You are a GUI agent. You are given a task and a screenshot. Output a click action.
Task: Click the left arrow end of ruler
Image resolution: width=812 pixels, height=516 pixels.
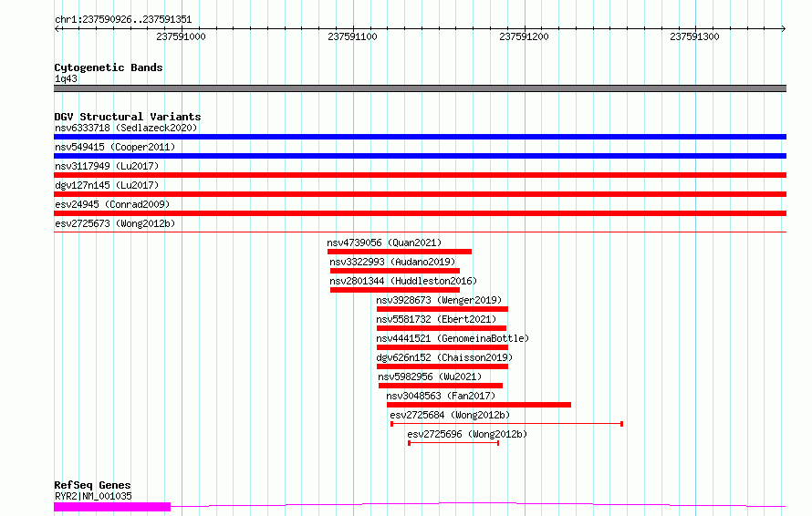point(57,29)
